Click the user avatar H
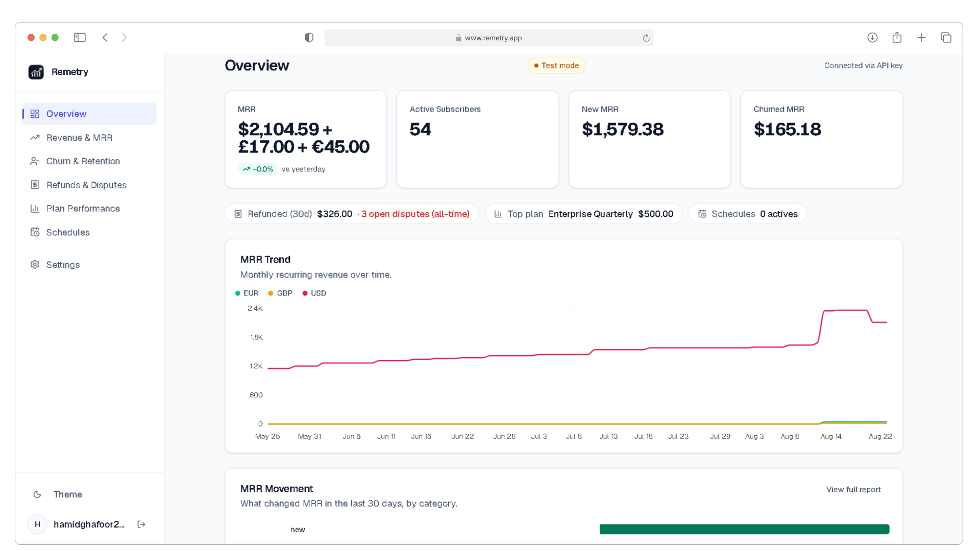Viewport: 980px width, 551px height. tap(37, 524)
